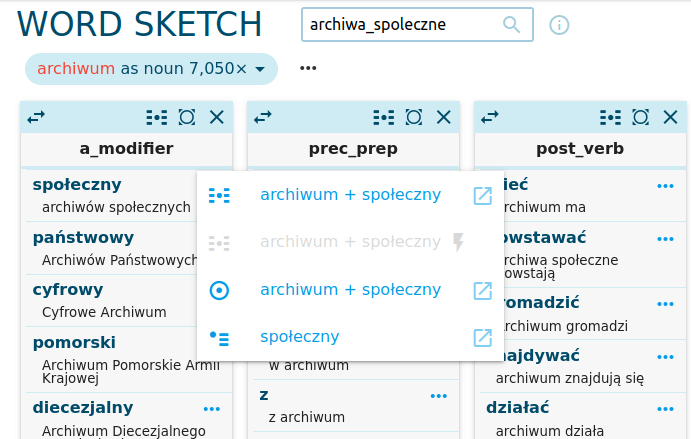Screen dimensions: 691x439
Task: Choose the społeczny word sketch menu item
Action: [x=300, y=337]
